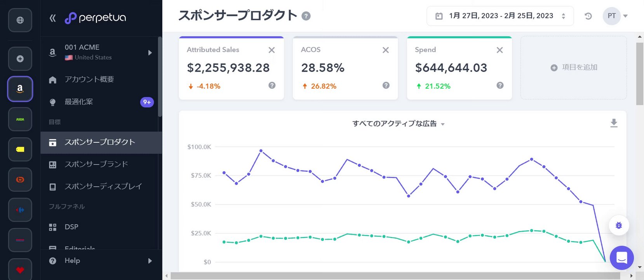Click the bug report floating icon

coord(619,225)
